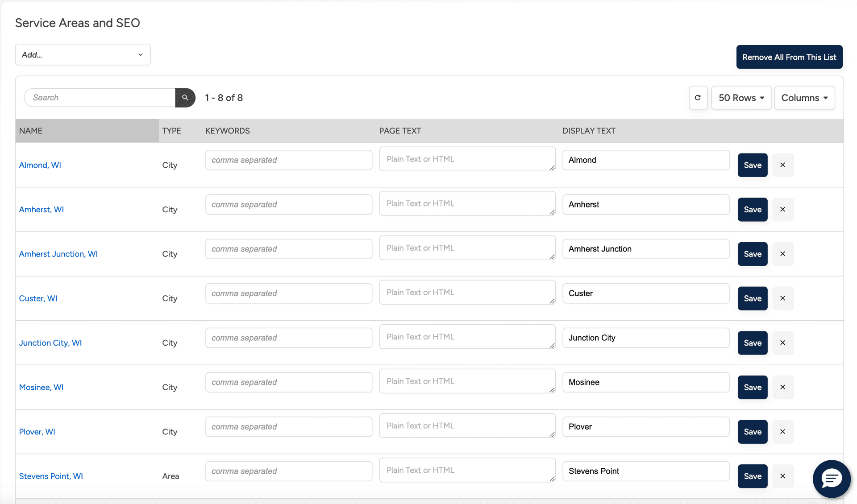
Task: Open the Columns dropdown
Action: (804, 98)
